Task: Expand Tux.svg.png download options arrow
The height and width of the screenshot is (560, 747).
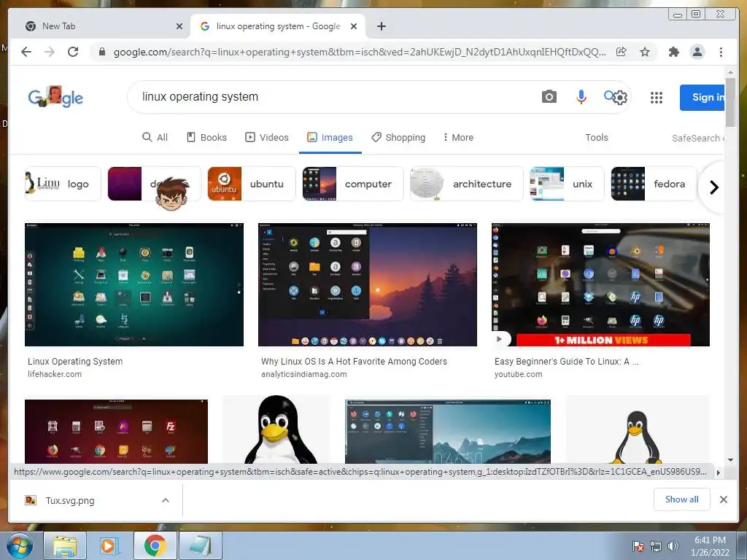Action: click(x=166, y=500)
